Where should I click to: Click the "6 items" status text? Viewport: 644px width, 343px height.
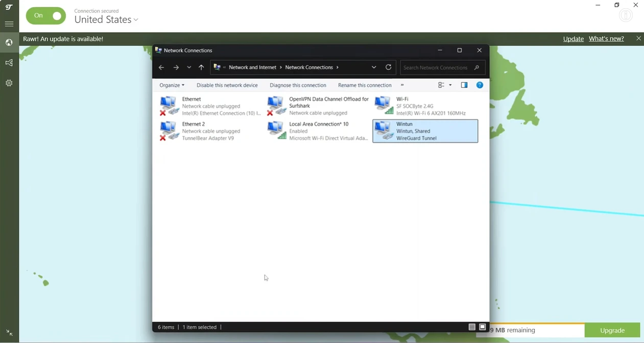coord(166,327)
